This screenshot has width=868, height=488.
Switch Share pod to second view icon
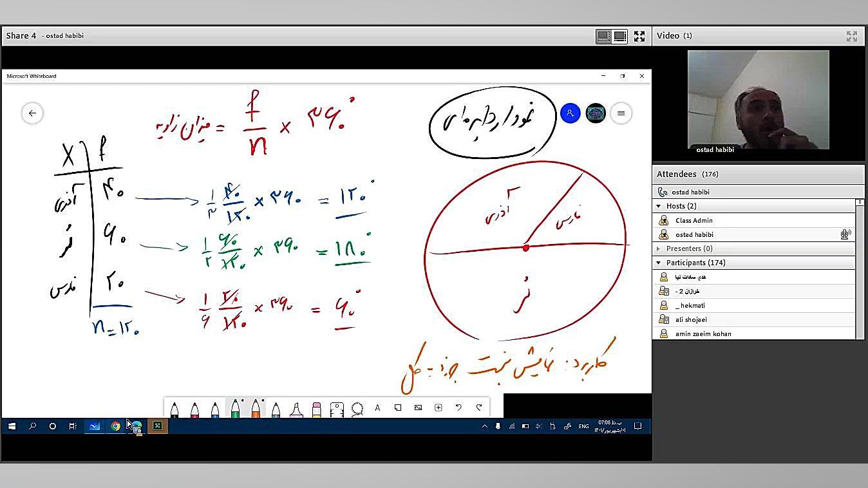pyautogui.click(x=620, y=36)
